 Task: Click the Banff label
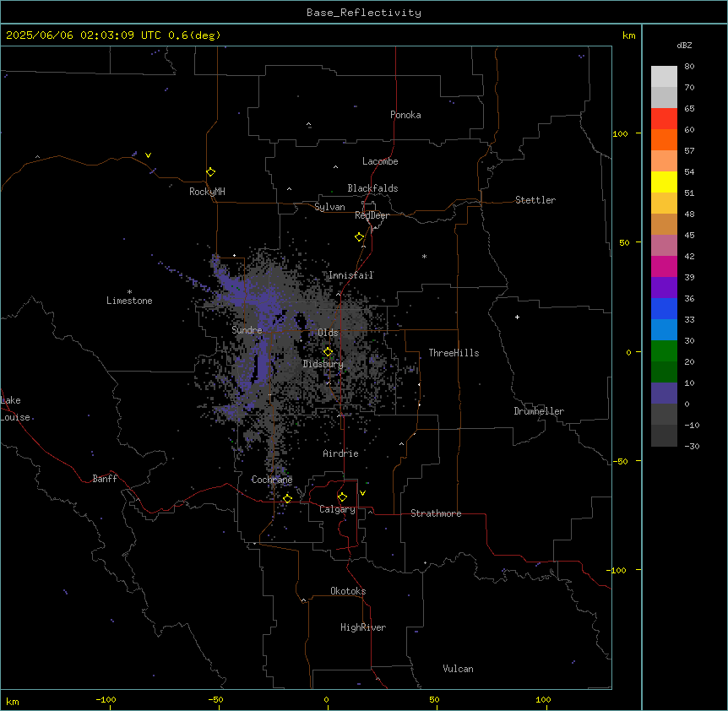(x=105, y=479)
